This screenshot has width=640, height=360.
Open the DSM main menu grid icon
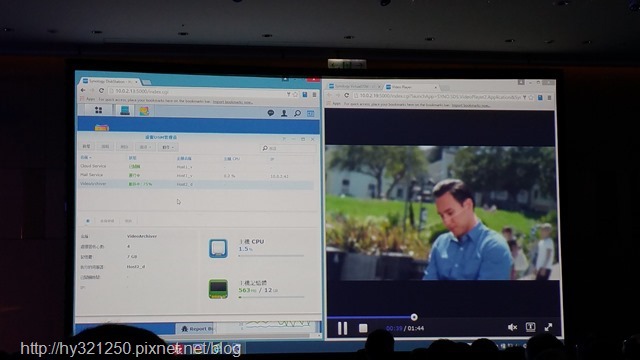click(x=98, y=110)
